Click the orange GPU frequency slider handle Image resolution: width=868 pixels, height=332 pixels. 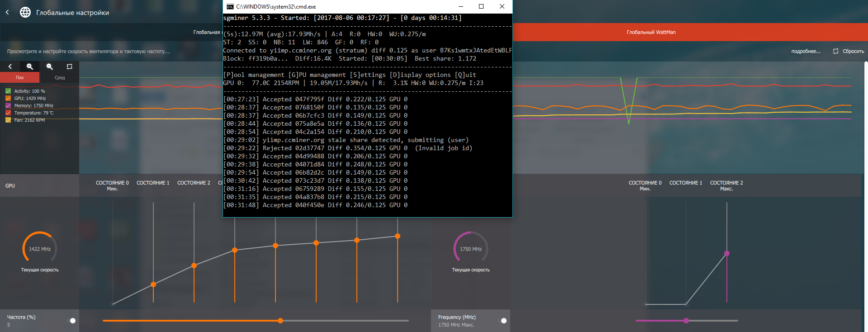coord(280,321)
